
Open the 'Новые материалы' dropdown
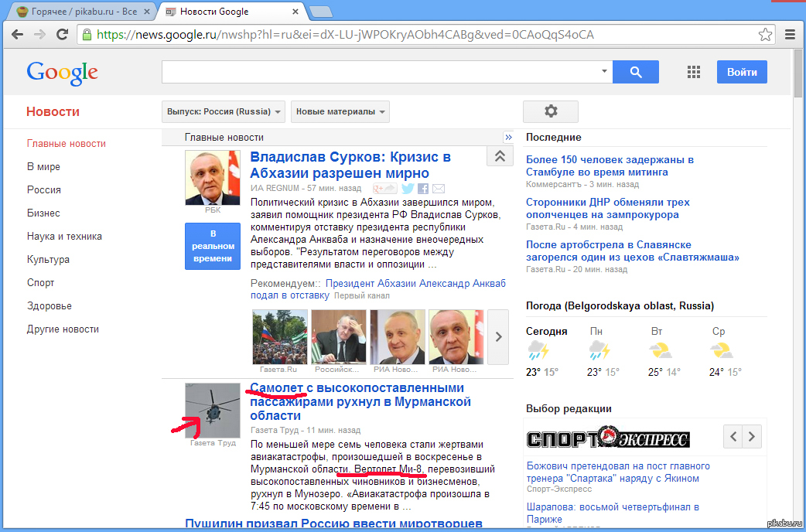340,111
